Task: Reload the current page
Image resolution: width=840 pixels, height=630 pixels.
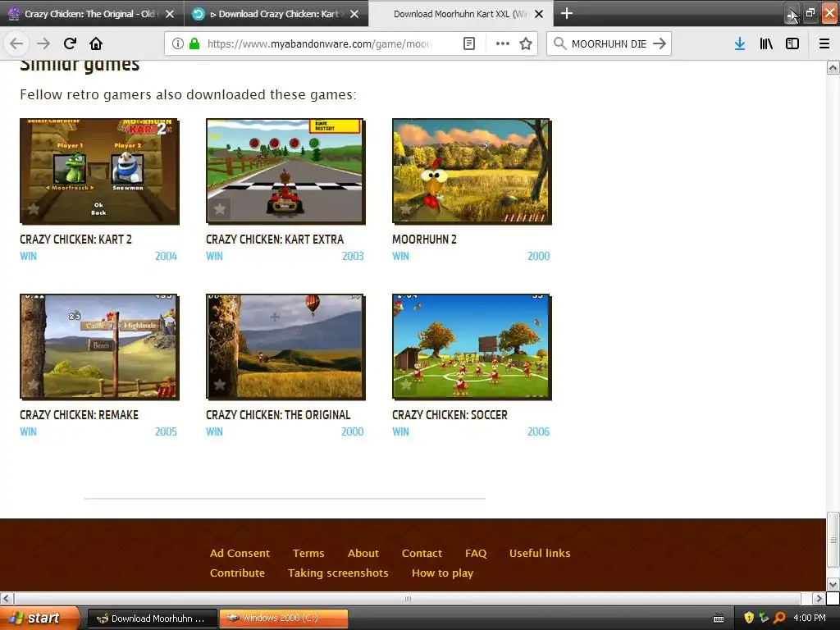Action: tap(70, 43)
